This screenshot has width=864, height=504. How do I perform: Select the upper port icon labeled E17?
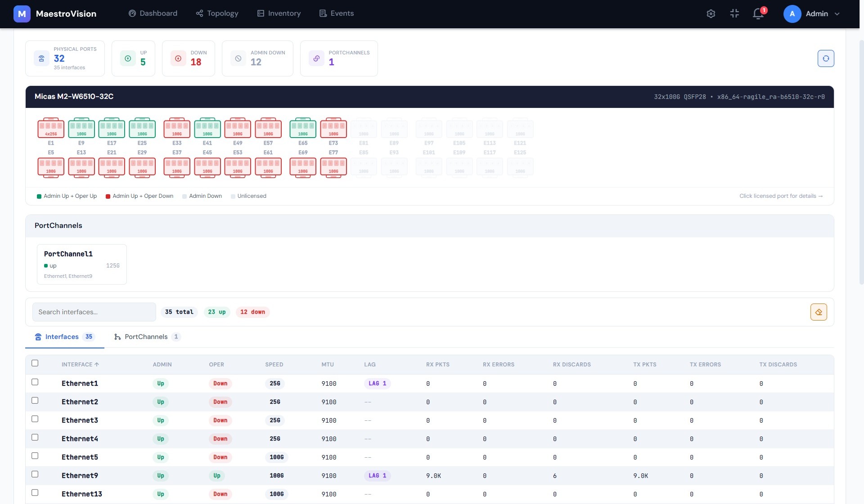(112, 128)
